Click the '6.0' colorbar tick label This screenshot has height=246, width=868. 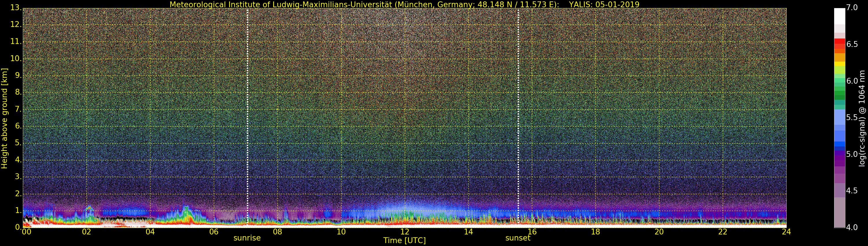click(852, 81)
